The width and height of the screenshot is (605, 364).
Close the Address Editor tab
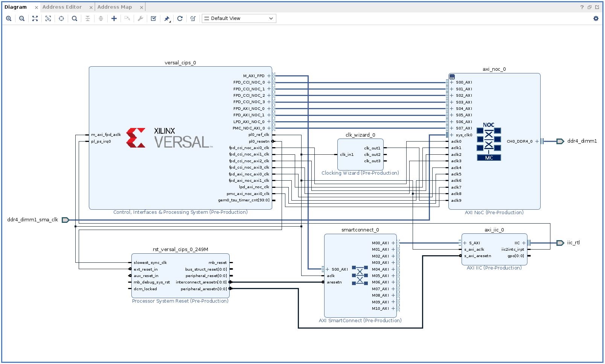coord(91,8)
